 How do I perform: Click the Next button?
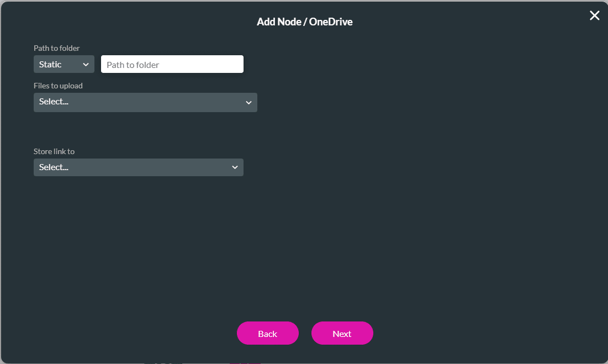[x=342, y=333]
